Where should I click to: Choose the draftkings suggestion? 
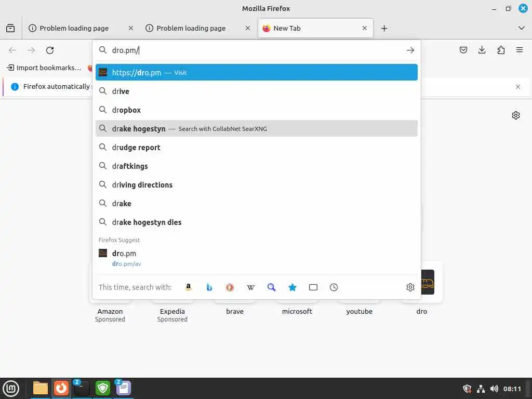coord(257,166)
